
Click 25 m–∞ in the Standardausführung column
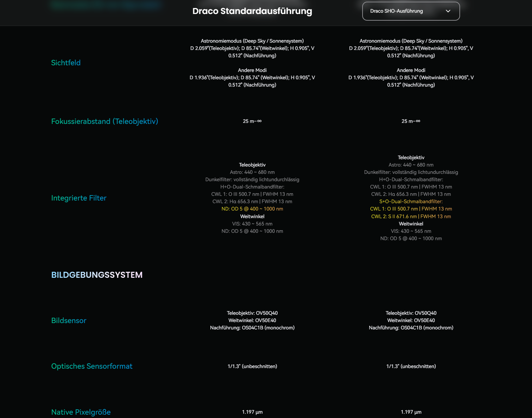pos(252,121)
